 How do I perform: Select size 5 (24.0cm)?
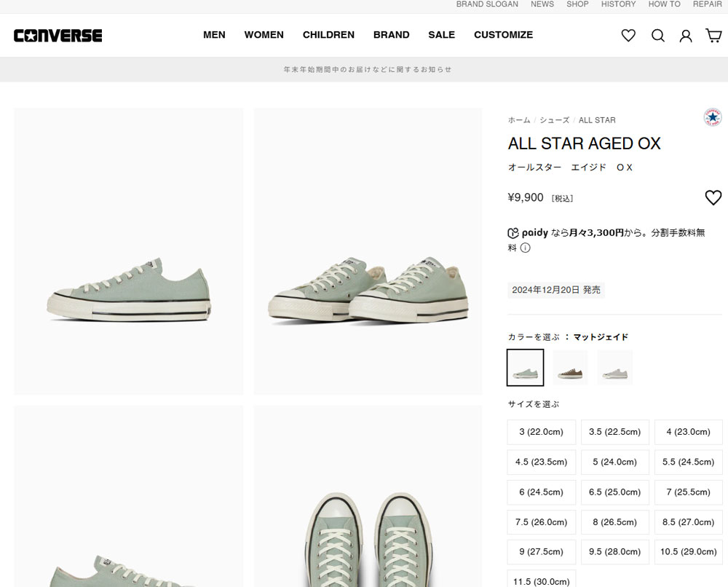614,462
